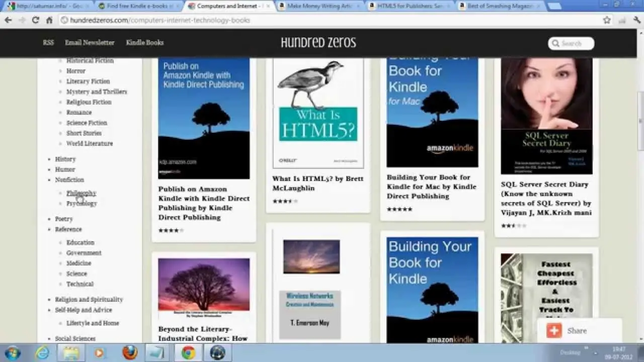644x362 pixels.
Task: Open the Literary Fiction category
Action: click(88, 81)
